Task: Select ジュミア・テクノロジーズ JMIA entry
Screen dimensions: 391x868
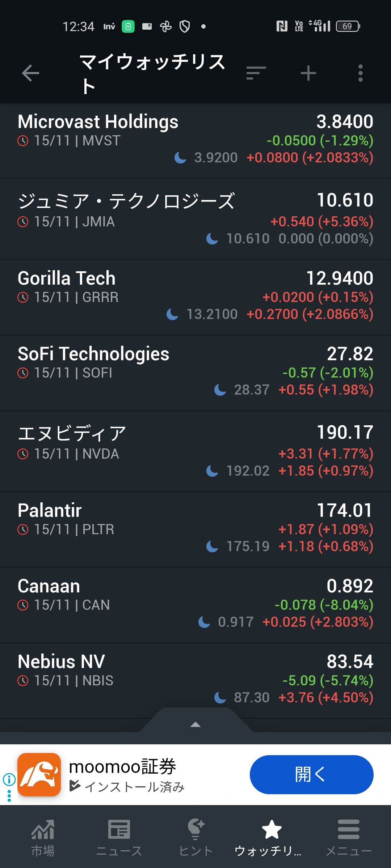Action: click(x=195, y=219)
